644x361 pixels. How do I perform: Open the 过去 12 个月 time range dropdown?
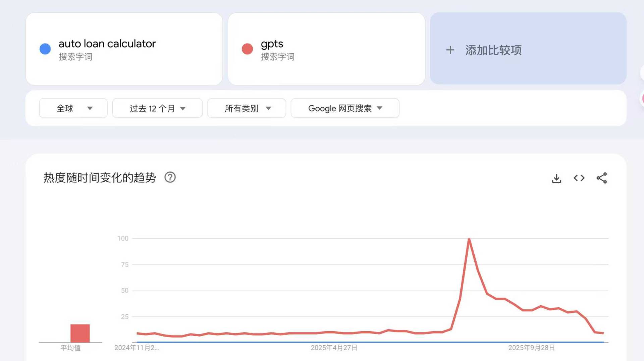[157, 108]
